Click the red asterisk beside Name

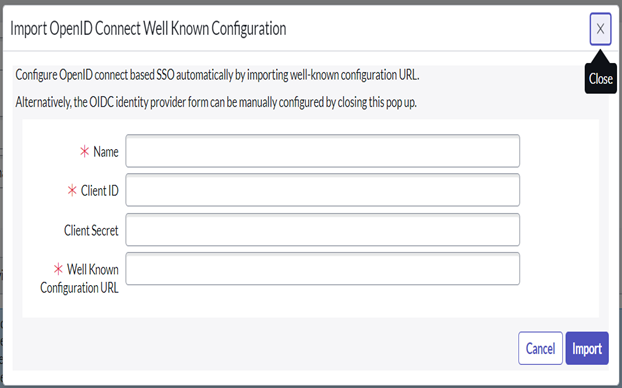(84, 151)
